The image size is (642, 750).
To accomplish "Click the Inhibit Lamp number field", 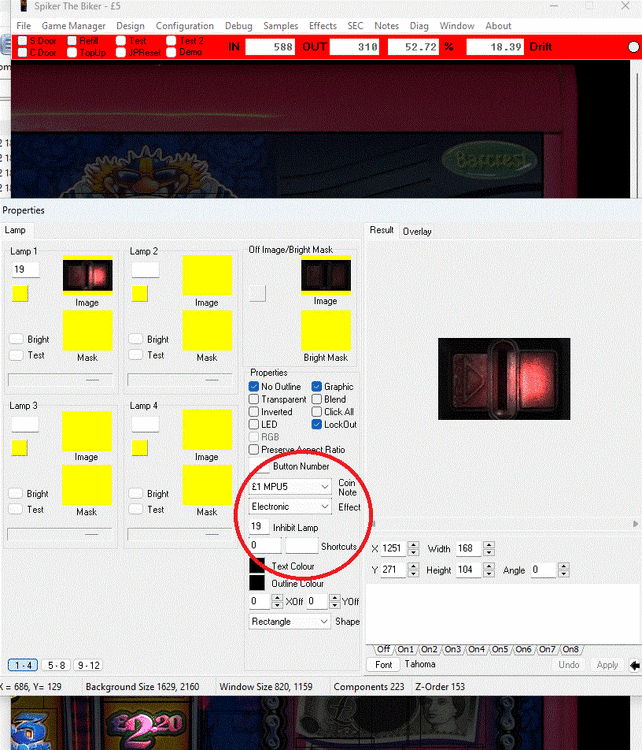I will tap(258, 526).
